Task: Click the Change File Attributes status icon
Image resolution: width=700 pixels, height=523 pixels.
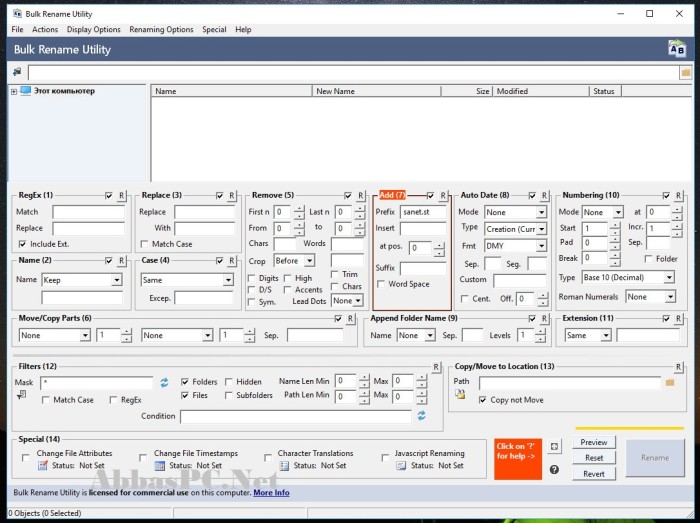Action: [x=42, y=466]
